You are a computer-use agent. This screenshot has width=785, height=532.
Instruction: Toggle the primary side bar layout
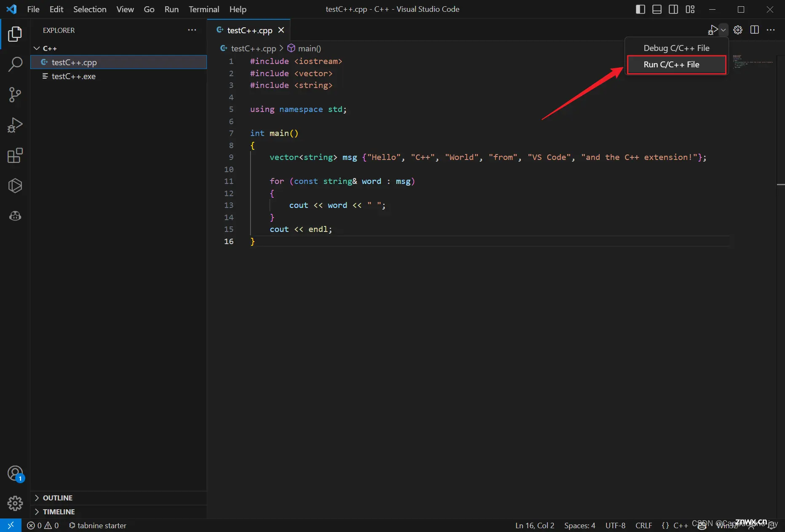click(640, 9)
